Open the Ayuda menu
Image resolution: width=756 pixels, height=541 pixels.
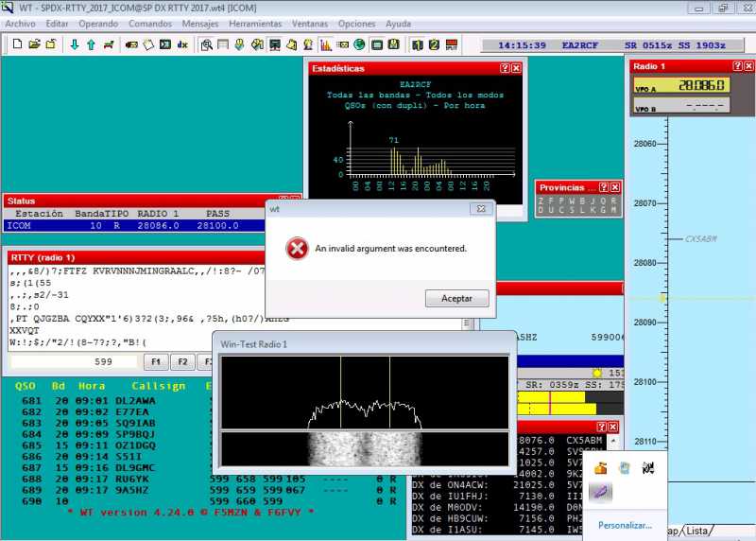(398, 24)
